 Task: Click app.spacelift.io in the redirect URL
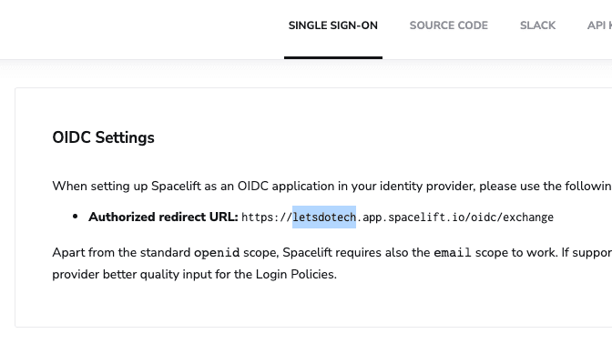coord(408,217)
